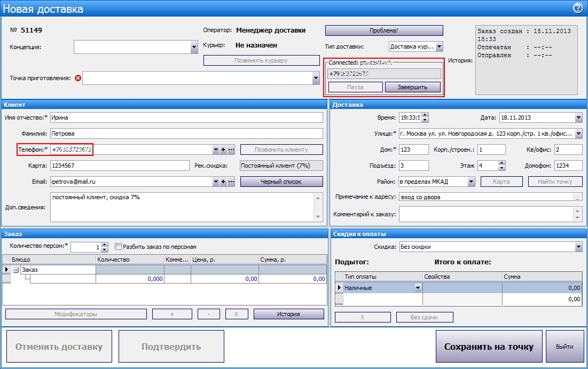Click the Фамилия input field

click(186, 134)
